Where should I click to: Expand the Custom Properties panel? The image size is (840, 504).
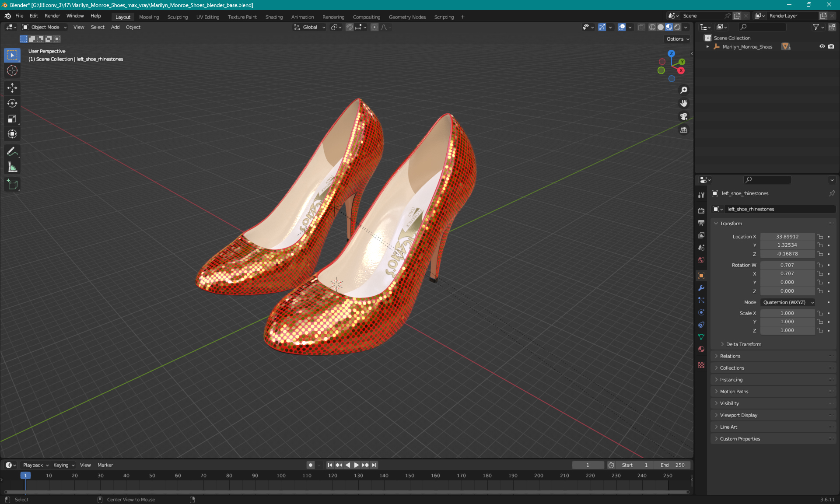coord(773,439)
